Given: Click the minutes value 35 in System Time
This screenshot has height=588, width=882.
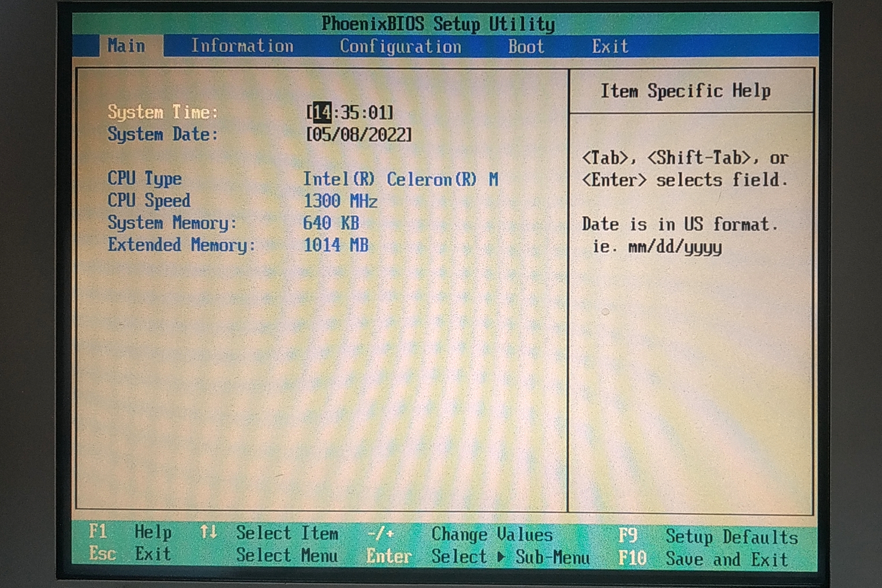Looking at the screenshot, I should (x=350, y=112).
